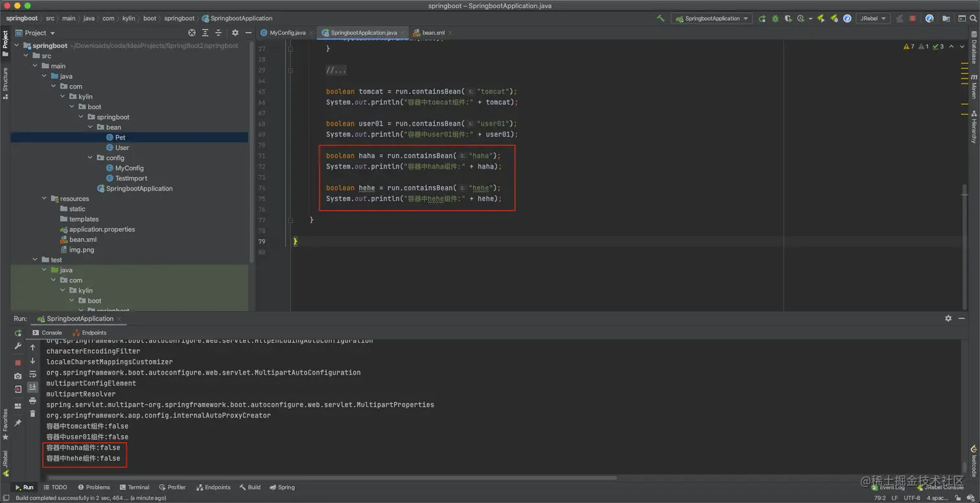Viewport: 980px width, 503px height.
Task: Run with JRebel rocket icon
Action: click(821, 19)
